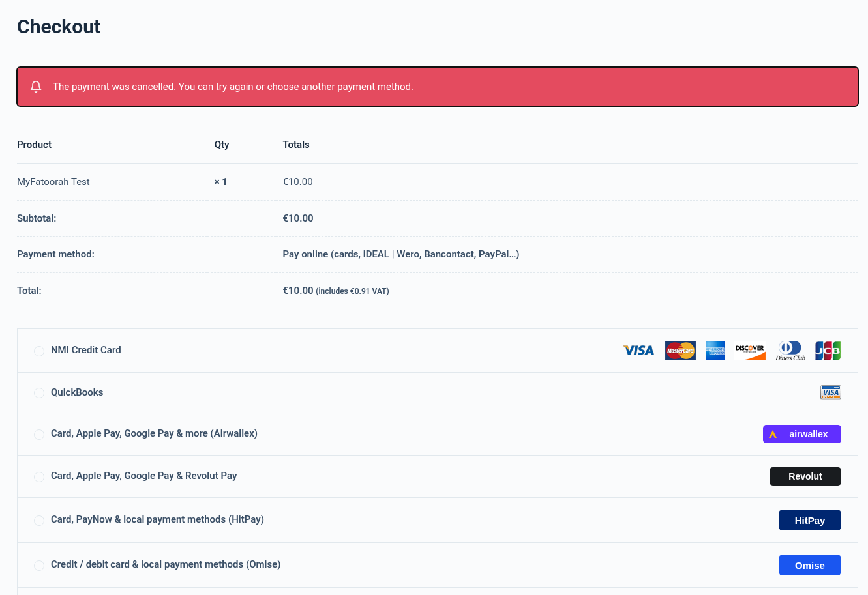Click the '(includes €0.91 VAT)' text
The height and width of the screenshot is (595, 868).
(x=352, y=291)
